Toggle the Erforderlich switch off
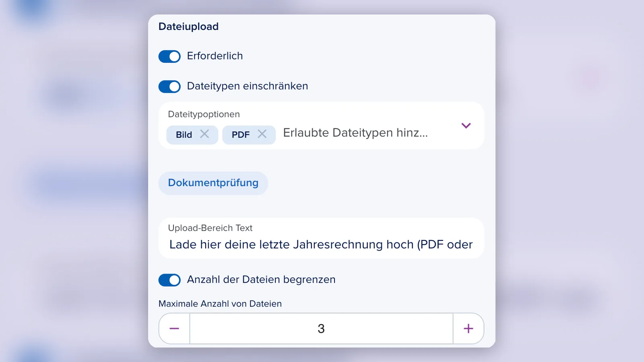Viewport: 644px width, 362px height. (x=169, y=56)
